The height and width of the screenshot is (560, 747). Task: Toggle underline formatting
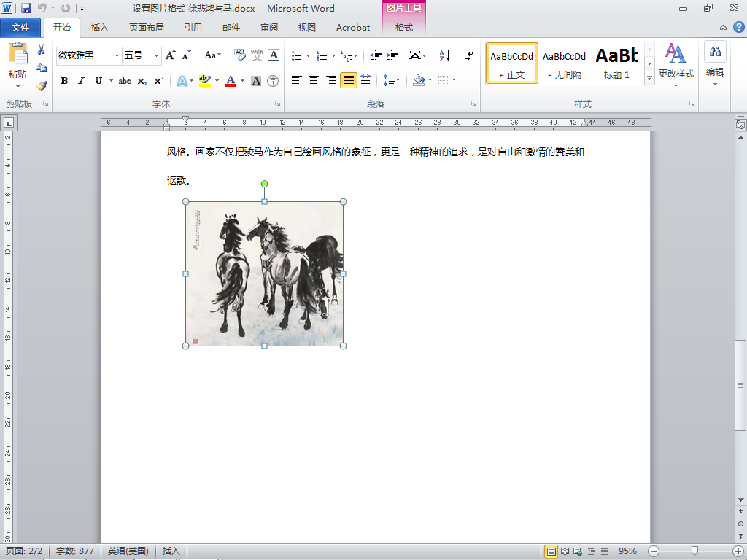point(98,81)
